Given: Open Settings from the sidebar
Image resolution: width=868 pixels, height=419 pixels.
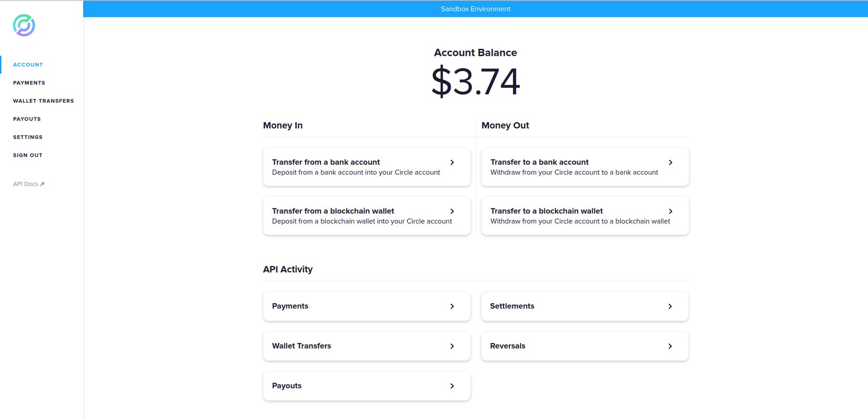Looking at the screenshot, I should (x=28, y=137).
